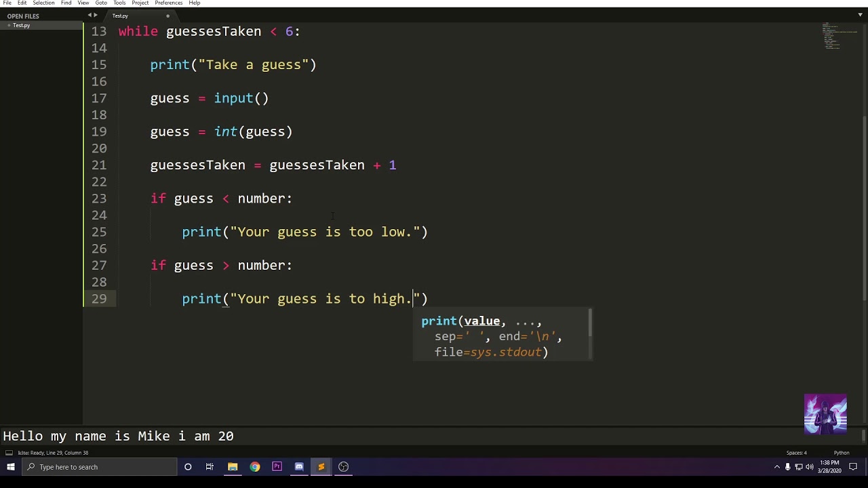Open OBS Studio from the taskbar
868x488 pixels.
[343, 467]
